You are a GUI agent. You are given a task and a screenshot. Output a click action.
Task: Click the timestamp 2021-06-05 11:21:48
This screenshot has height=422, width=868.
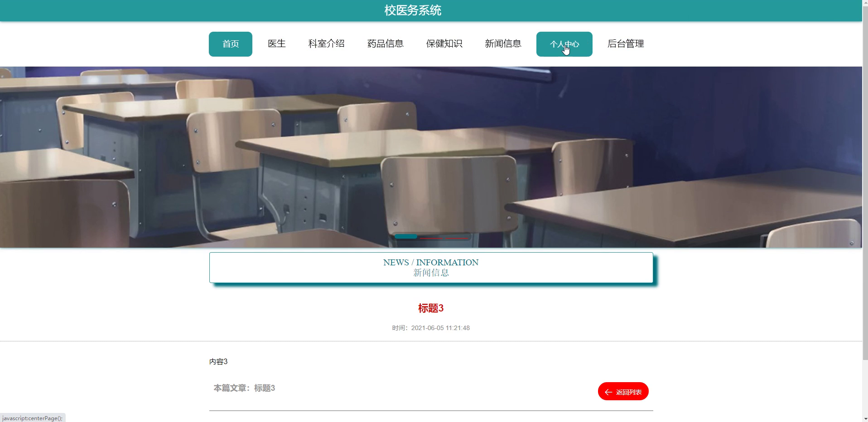[440, 328]
